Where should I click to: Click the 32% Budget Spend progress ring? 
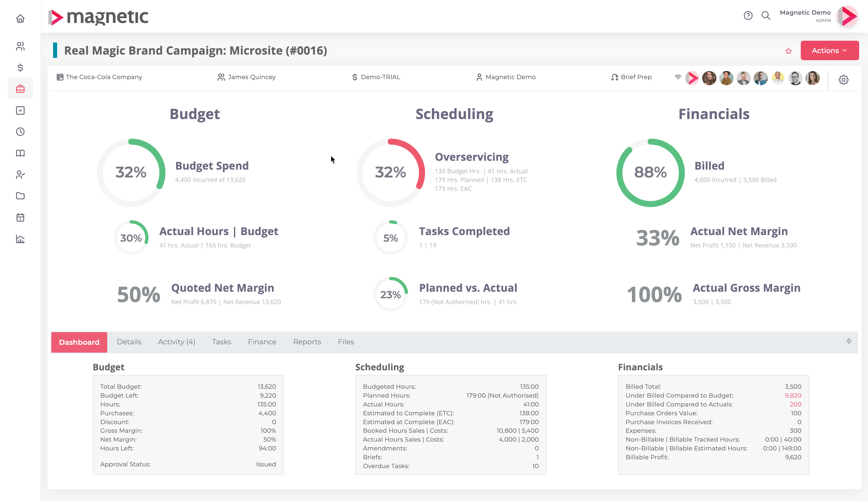pyautogui.click(x=131, y=172)
